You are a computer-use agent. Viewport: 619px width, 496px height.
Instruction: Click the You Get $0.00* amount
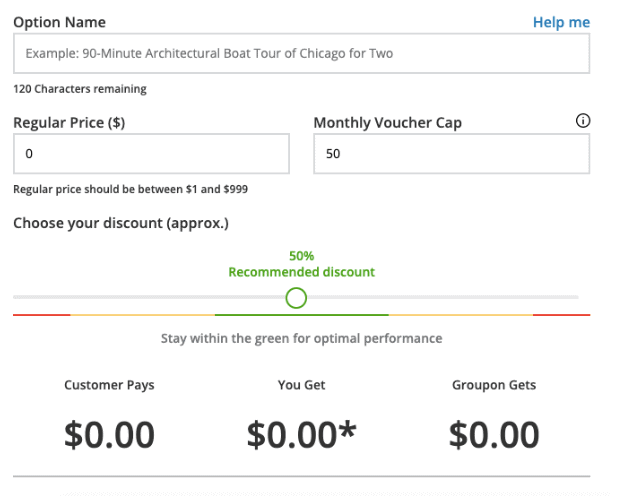(x=302, y=435)
